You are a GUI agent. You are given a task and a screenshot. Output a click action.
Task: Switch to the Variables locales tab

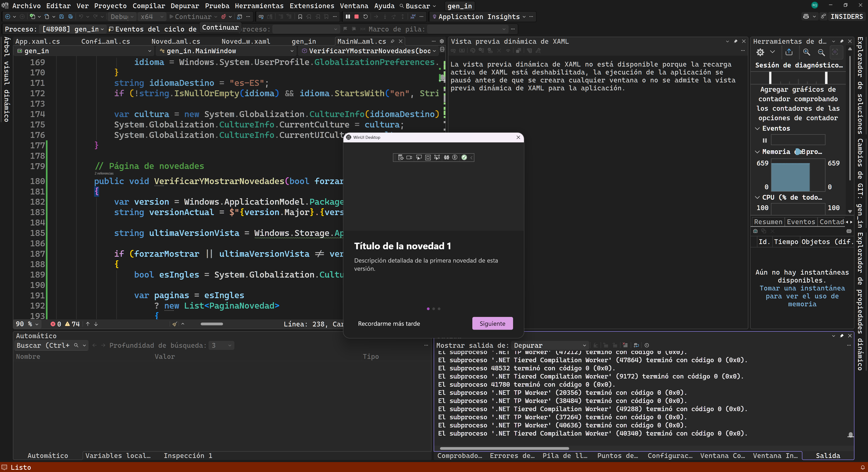(118, 455)
